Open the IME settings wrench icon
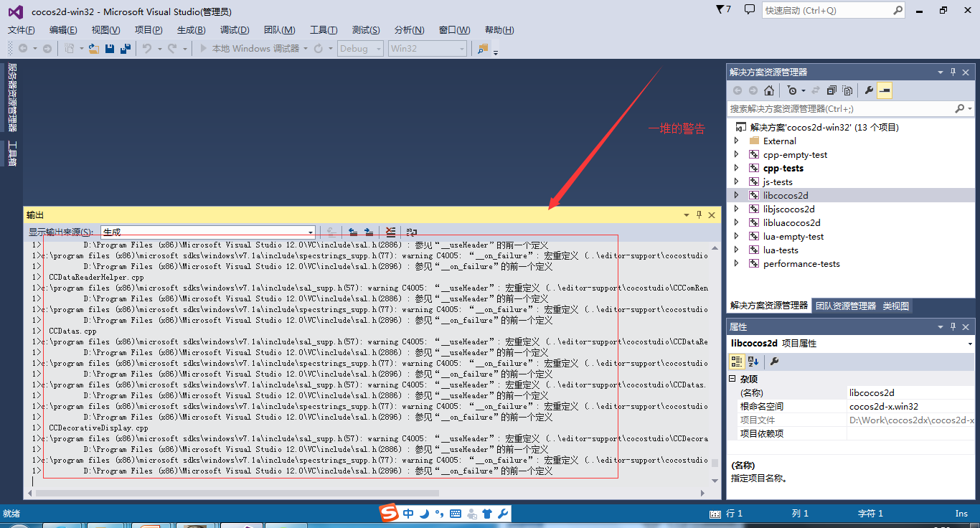Screen dimensions: 980x528 [x=503, y=514]
